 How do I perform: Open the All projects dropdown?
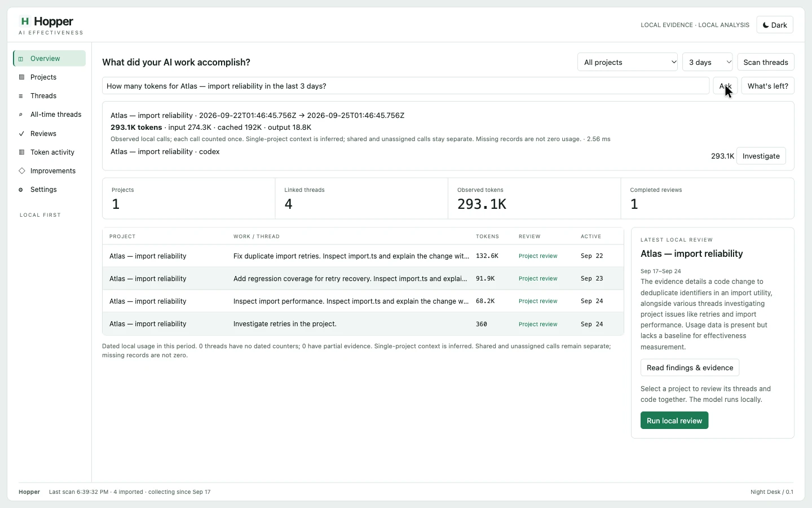[628, 62]
